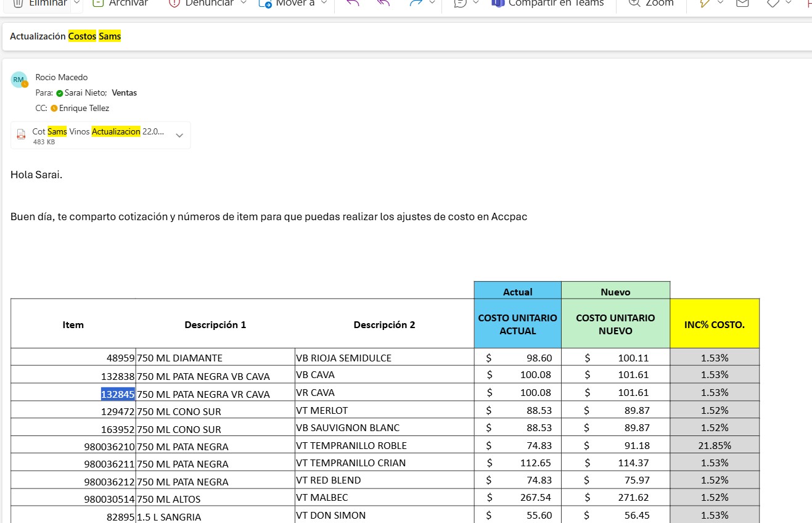812x523 pixels.
Task: Click the lightning bolt quick actions icon
Action: pos(705,3)
